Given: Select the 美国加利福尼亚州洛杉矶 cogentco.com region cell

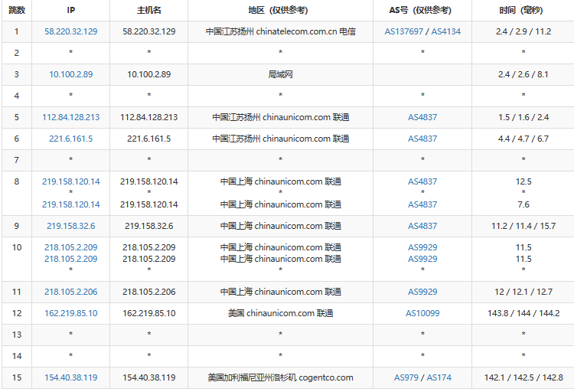Looking at the screenshot, I should [280, 377].
